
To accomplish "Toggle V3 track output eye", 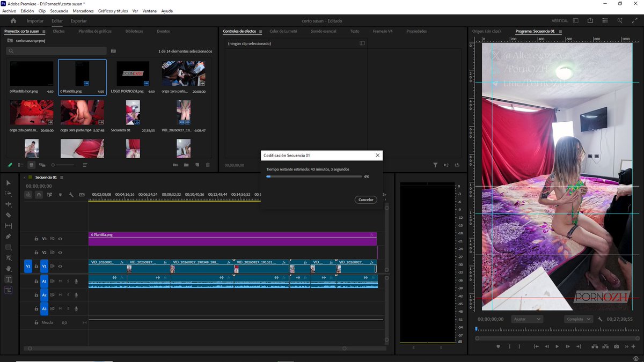I will tap(60, 239).
